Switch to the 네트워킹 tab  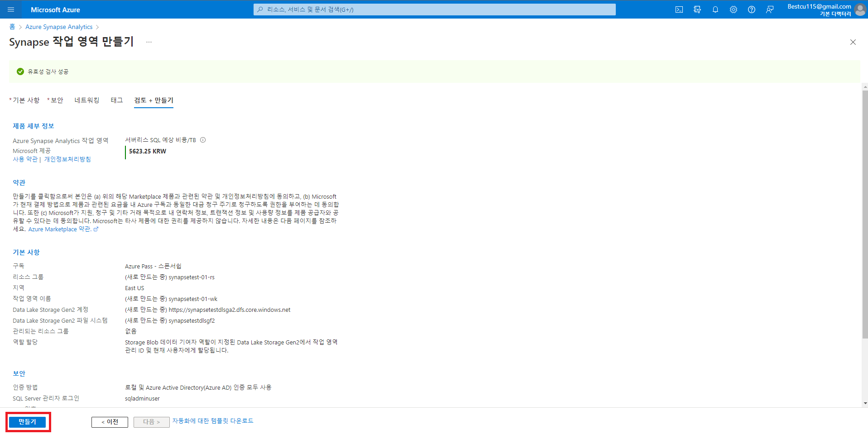click(87, 100)
